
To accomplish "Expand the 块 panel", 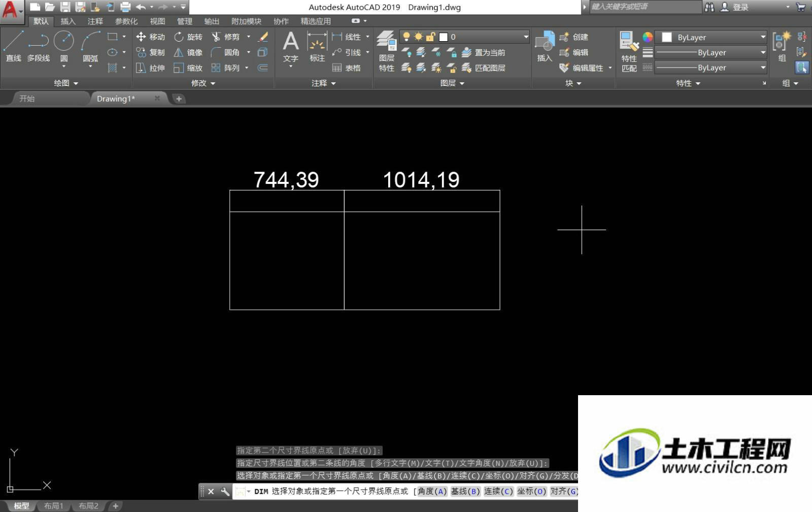I will [573, 83].
